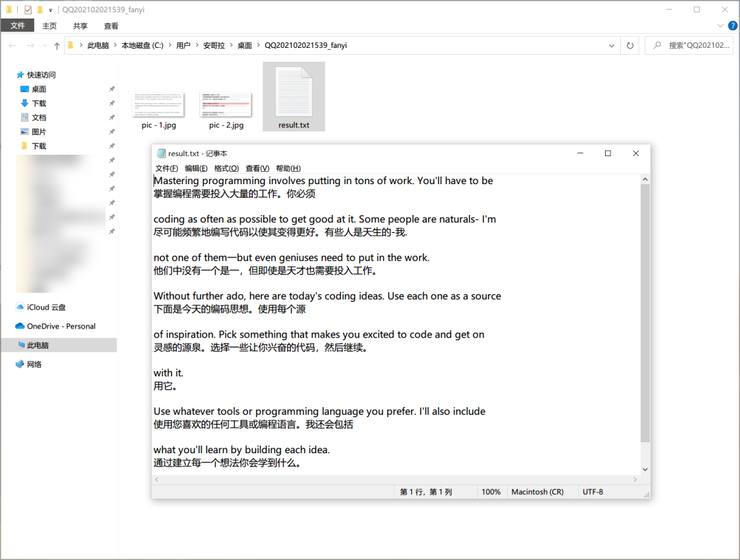Click 桌面 in the address breadcrumb

[245, 45]
